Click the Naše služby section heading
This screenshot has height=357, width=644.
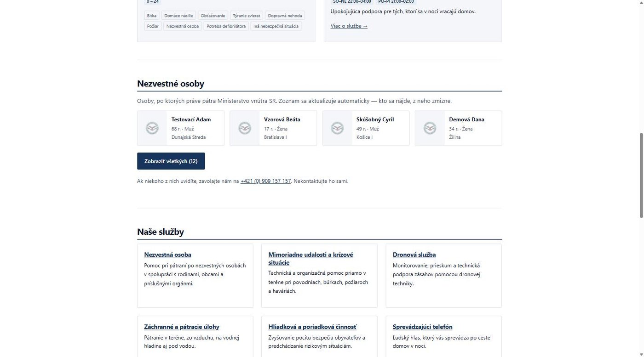coord(161,232)
